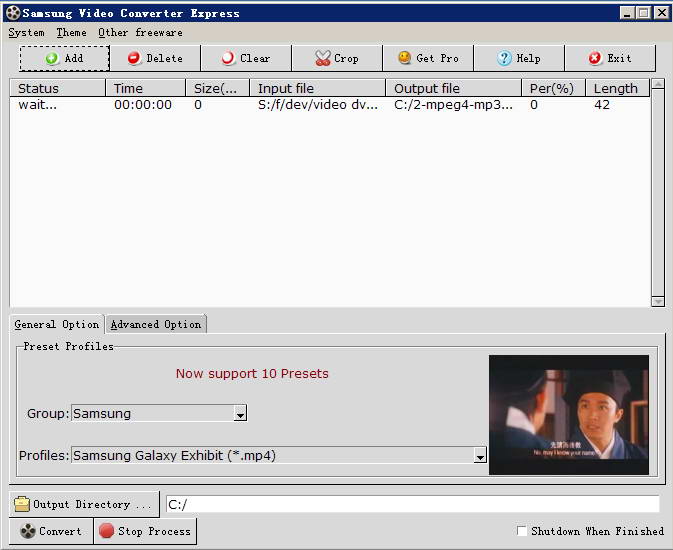This screenshot has width=673, height=550.
Task: Switch to the General Option tab
Action: tap(57, 324)
